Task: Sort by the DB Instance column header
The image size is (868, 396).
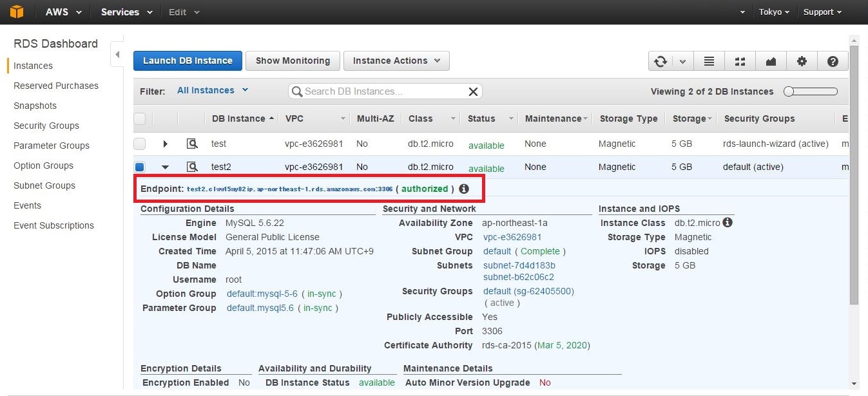Action: 244,118
